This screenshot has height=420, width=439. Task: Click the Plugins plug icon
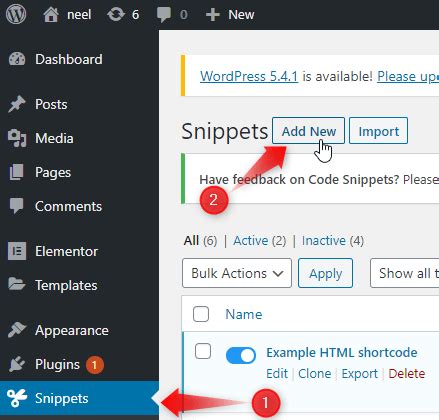(17, 364)
